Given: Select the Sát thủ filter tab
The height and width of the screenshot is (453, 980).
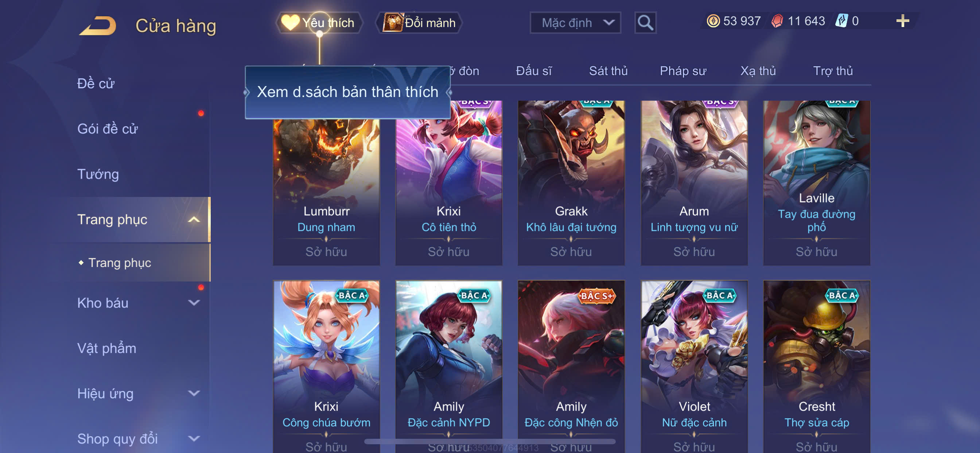Looking at the screenshot, I should pyautogui.click(x=608, y=71).
